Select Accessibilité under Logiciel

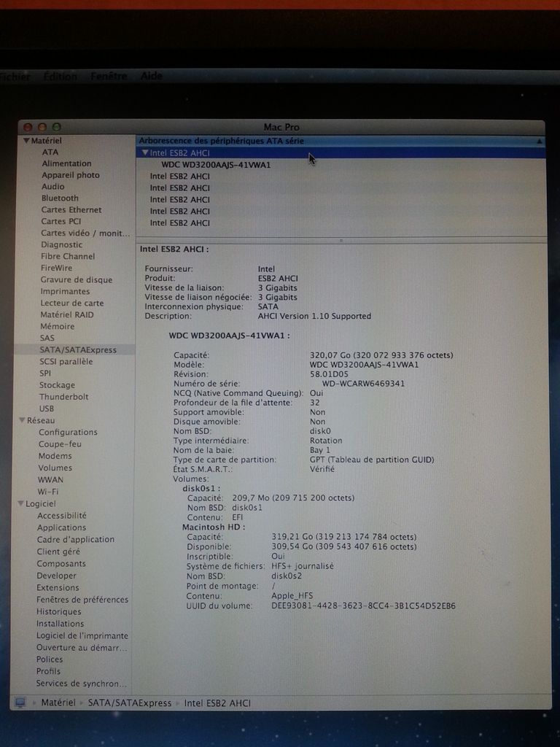[x=62, y=516]
